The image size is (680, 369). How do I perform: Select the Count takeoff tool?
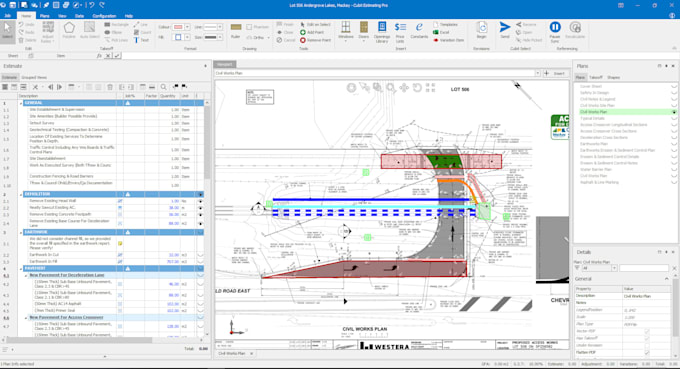(x=142, y=33)
